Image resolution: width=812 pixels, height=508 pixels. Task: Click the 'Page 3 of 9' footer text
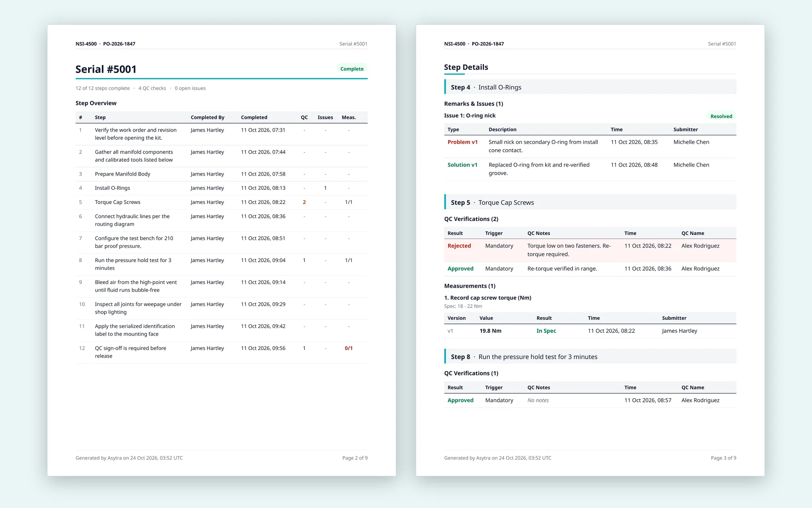(x=723, y=458)
